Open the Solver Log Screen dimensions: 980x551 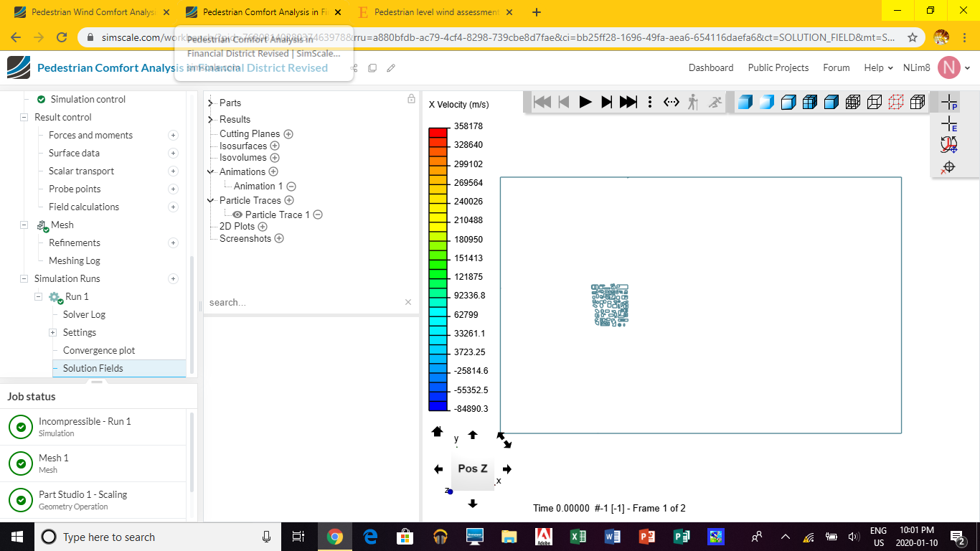pos(84,314)
